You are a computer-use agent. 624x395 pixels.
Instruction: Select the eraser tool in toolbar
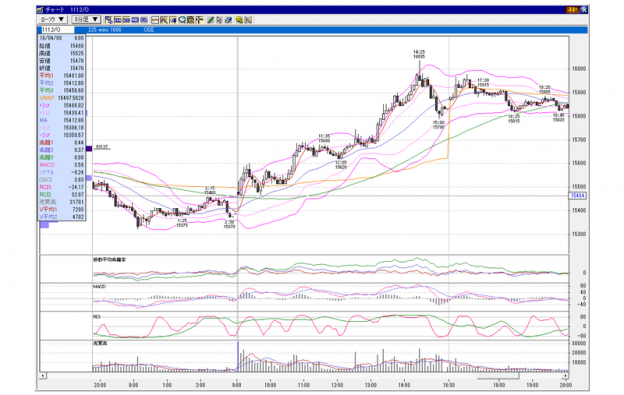(x=228, y=19)
